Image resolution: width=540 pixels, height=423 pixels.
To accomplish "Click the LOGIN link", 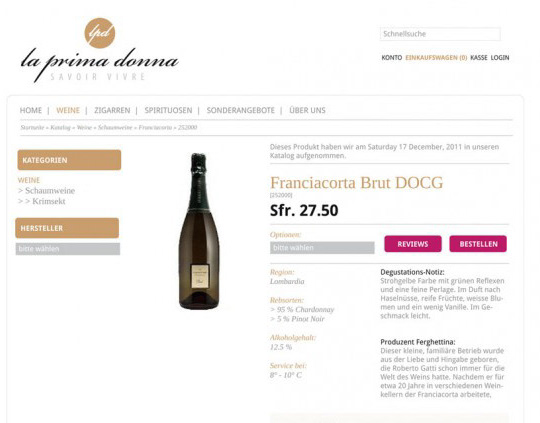I will 500,58.
